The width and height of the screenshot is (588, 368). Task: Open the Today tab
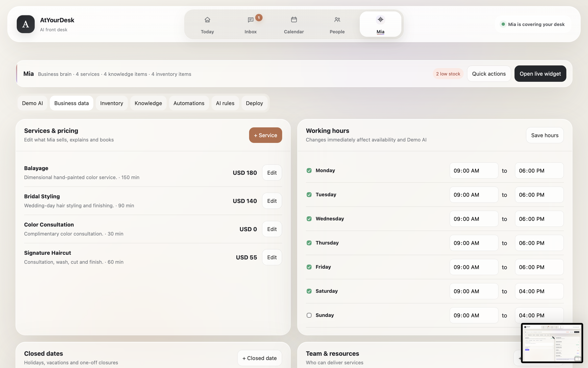tap(207, 24)
